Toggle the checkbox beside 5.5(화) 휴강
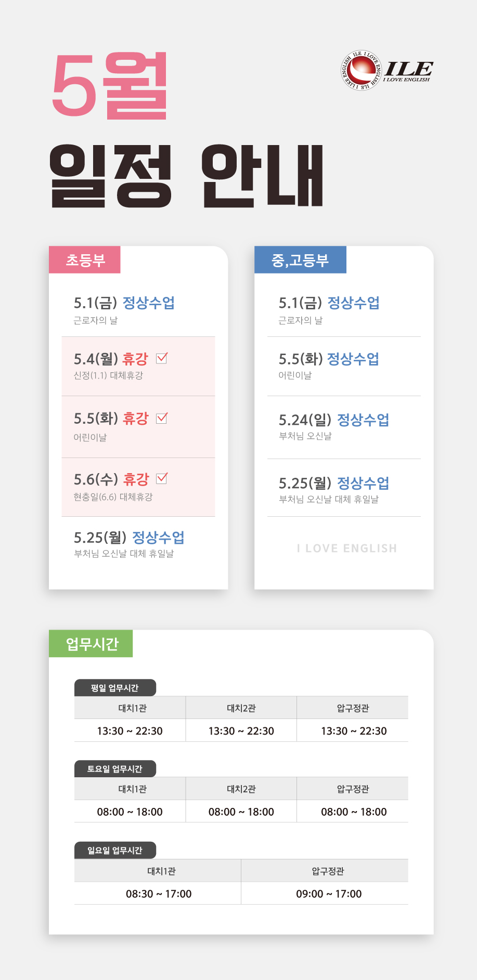The image size is (477, 980). (x=162, y=418)
